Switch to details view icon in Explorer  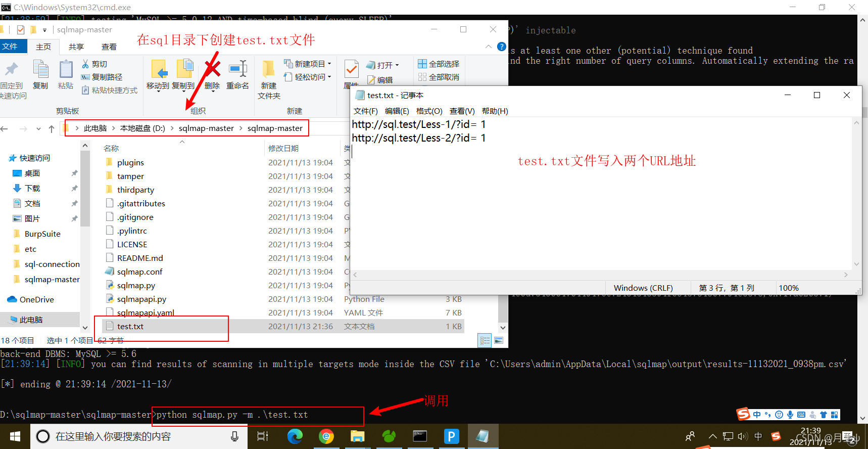tap(485, 341)
